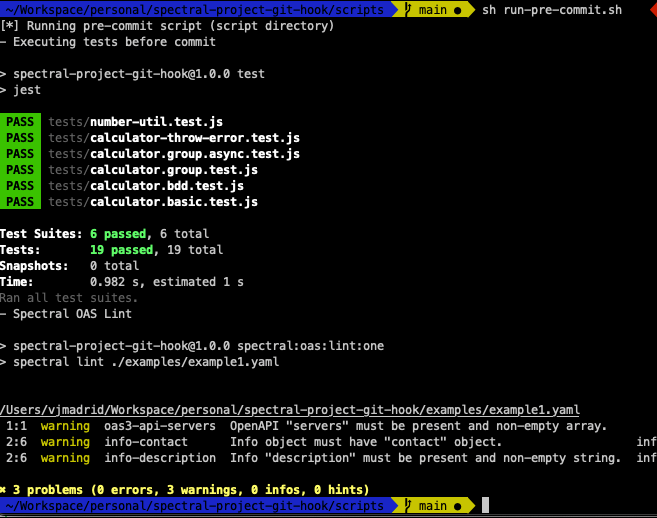Click the command text 'sh run-pre-commit.sh'
Screen dimensions: 657x518
pyautogui.click(x=552, y=10)
